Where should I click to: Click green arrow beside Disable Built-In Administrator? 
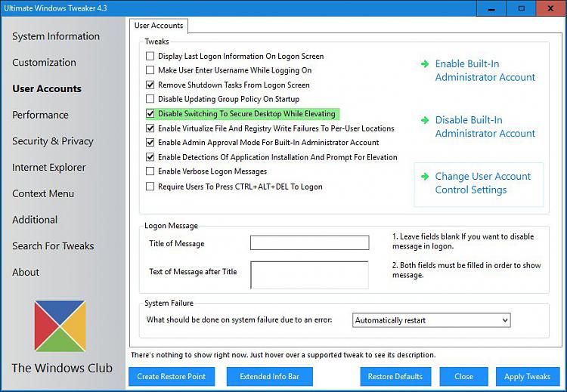[x=425, y=120]
